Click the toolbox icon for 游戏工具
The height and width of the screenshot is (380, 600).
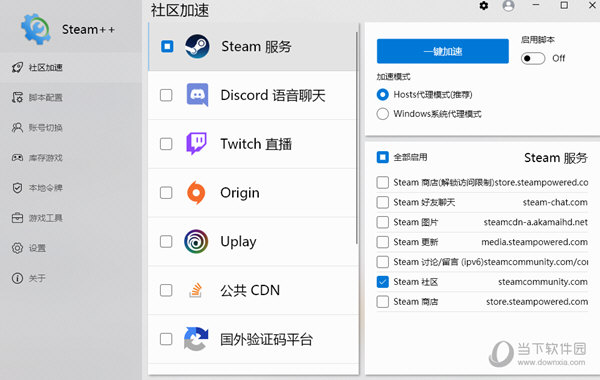17,218
